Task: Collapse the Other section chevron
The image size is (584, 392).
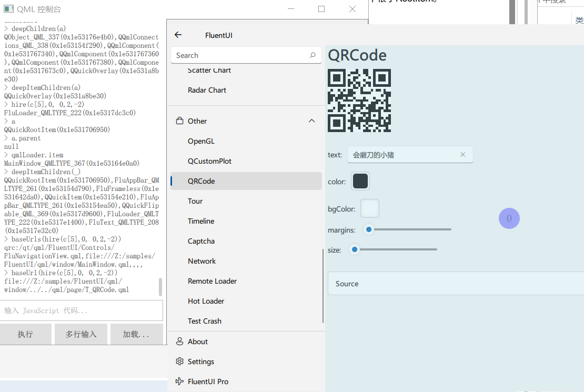Action: (x=312, y=120)
